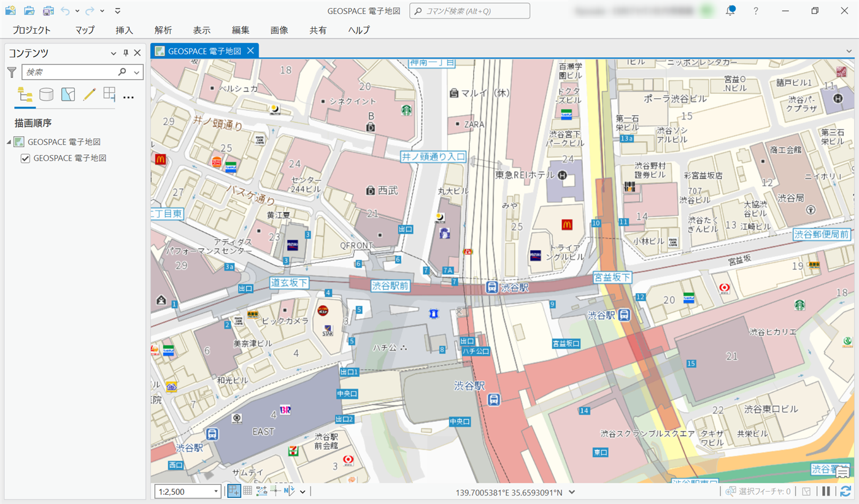Image resolution: width=859 pixels, height=504 pixels.
Task: Click the Save Project icon
Action: (48, 10)
